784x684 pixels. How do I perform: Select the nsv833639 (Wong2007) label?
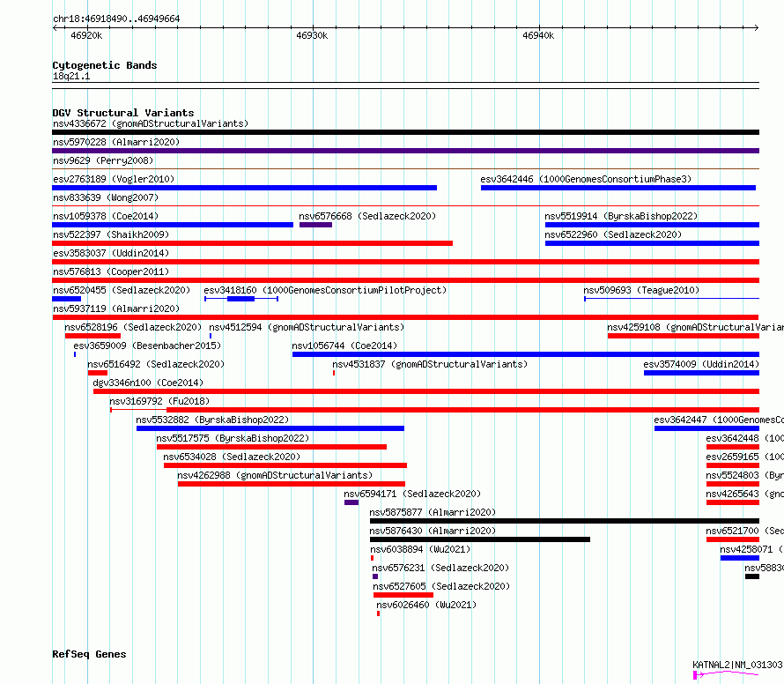[106, 197]
